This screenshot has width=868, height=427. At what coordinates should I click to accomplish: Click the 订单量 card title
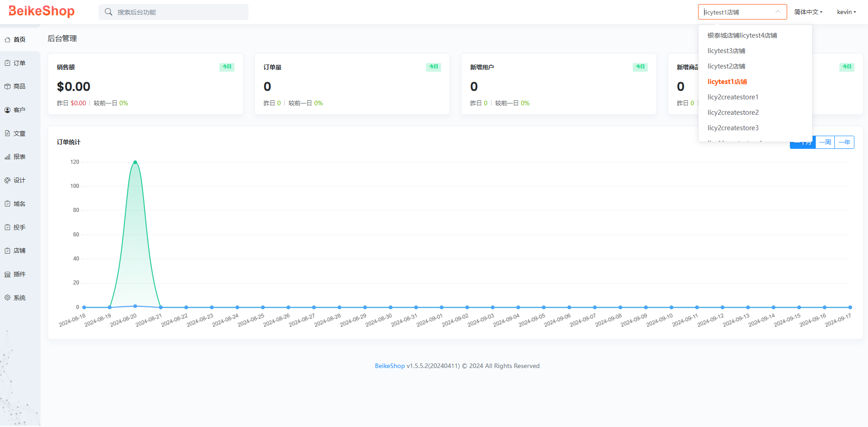273,67
